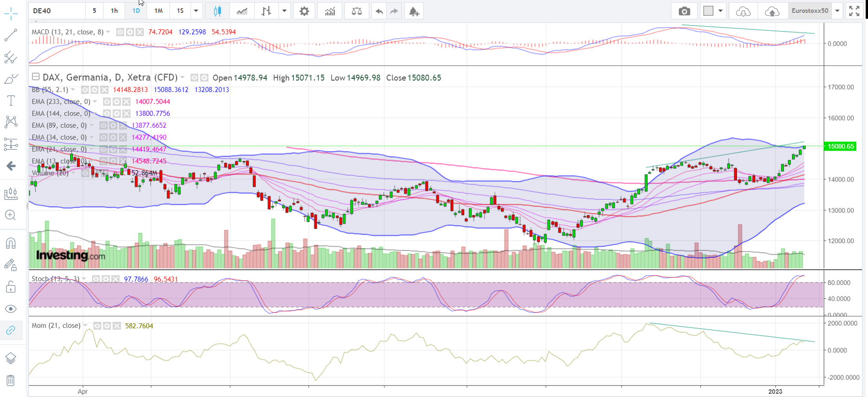Click the back arrow in left sidebar

pyautogui.click(x=11, y=166)
